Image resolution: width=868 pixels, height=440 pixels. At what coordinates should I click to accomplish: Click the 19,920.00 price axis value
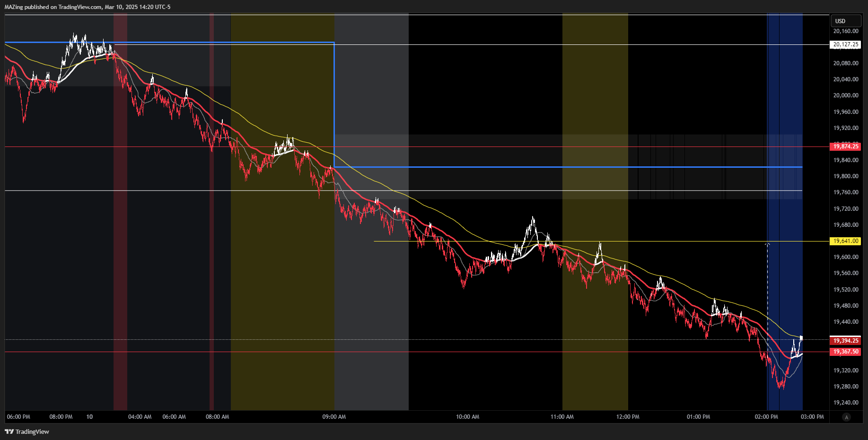846,128
